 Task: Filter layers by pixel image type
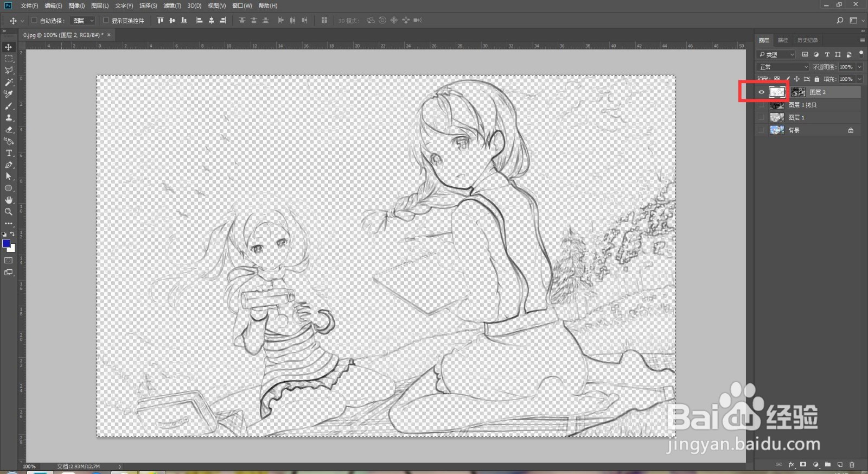coord(805,54)
